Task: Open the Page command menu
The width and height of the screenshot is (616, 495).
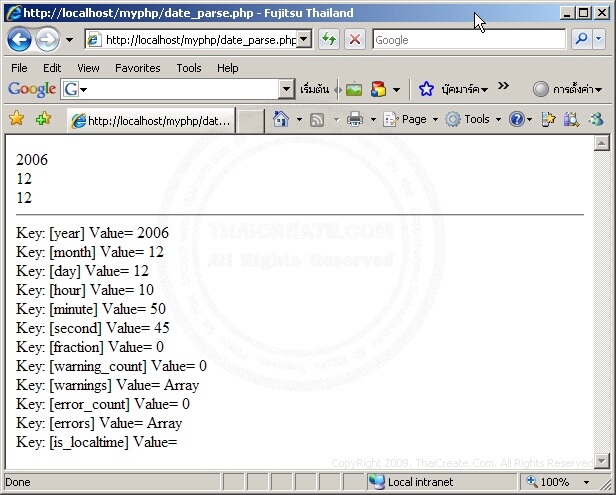Action: pyautogui.click(x=410, y=119)
